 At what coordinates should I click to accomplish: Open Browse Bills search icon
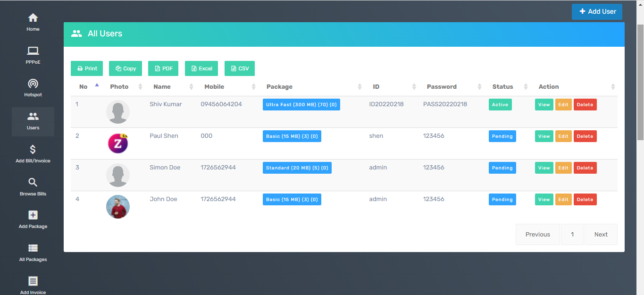click(33, 185)
